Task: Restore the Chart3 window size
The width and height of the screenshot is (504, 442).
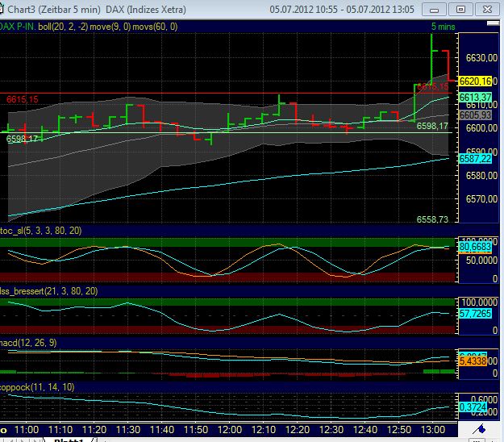Action: (x=460, y=10)
